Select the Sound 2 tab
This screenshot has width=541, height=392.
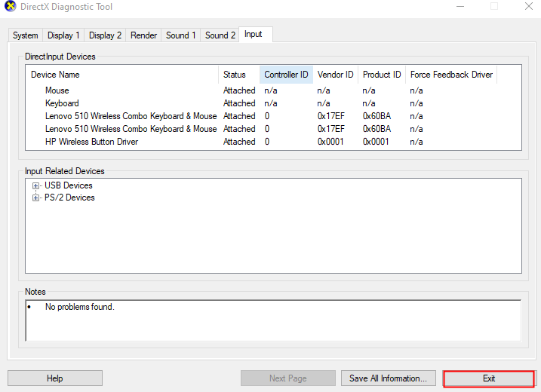coord(220,35)
